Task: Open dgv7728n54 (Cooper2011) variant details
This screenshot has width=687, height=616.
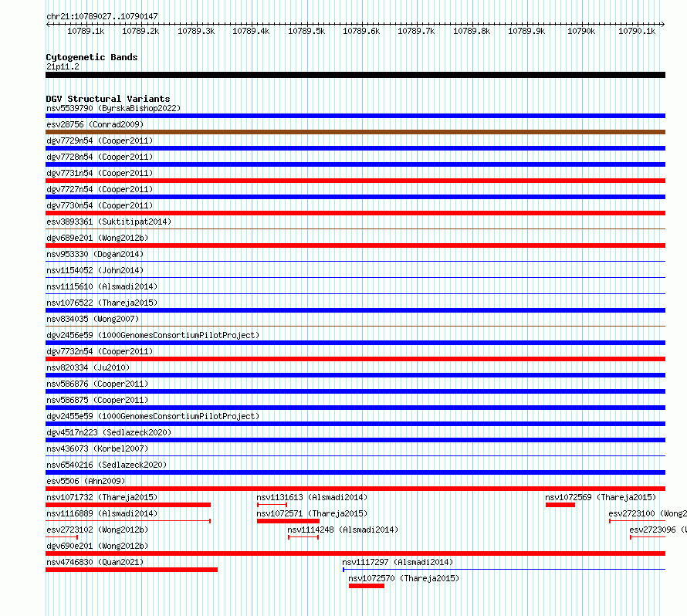Action: tap(100, 157)
